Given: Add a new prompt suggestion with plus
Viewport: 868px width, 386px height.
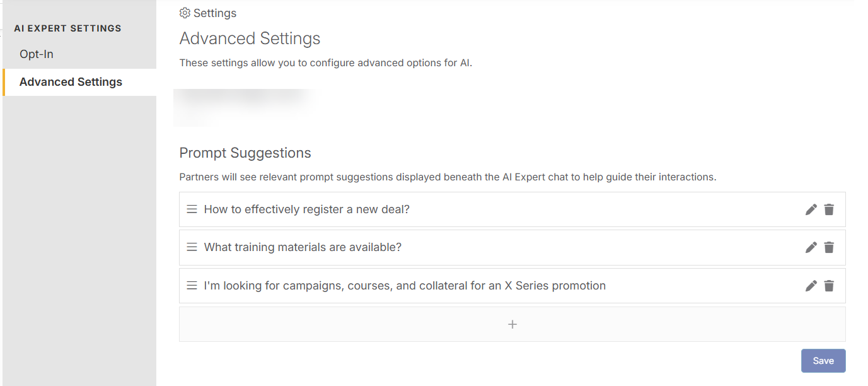Looking at the screenshot, I should [512, 324].
